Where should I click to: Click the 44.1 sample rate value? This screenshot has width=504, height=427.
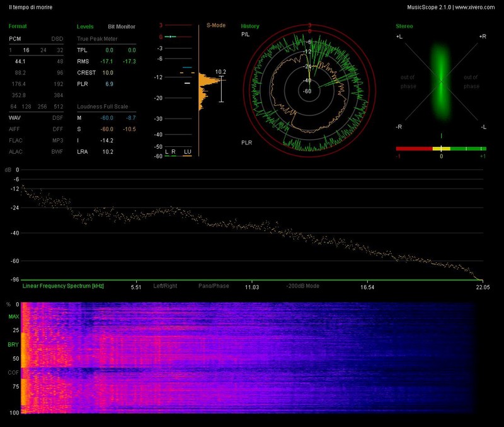tap(20, 61)
